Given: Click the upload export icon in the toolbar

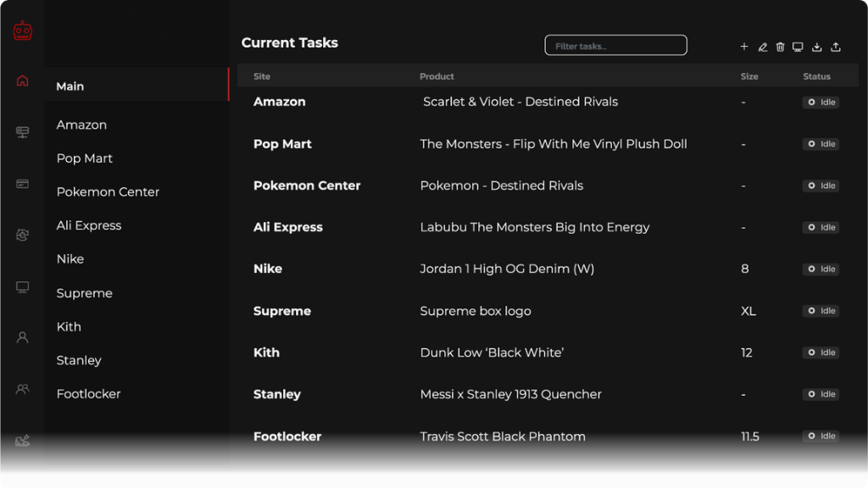Looking at the screenshot, I should [836, 47].
